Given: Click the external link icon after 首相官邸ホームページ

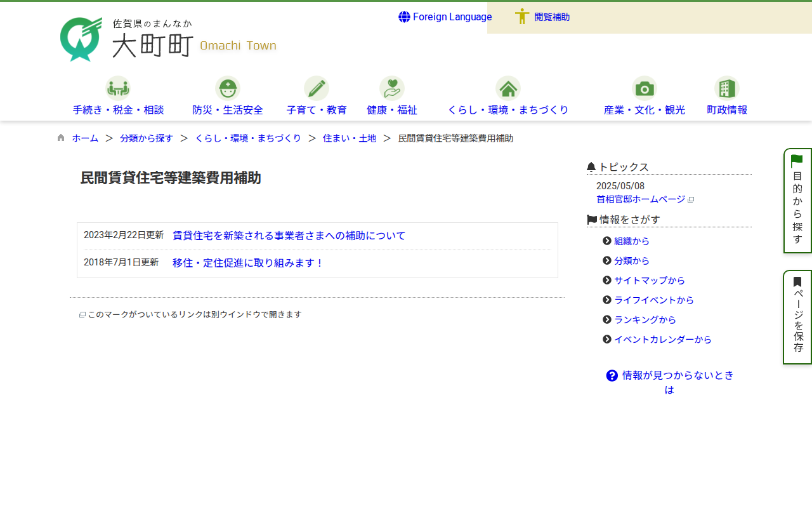Looking at the screenshot, I should tap(691, 199).
